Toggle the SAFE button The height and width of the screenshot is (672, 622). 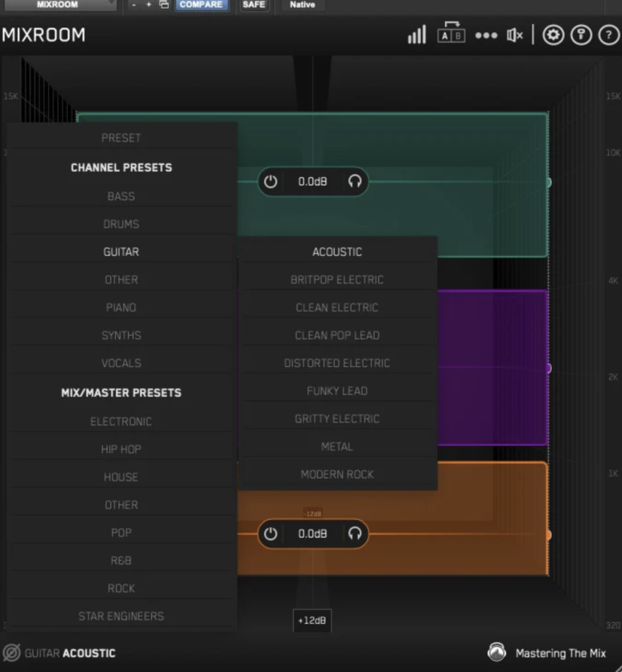pos(254,5)
